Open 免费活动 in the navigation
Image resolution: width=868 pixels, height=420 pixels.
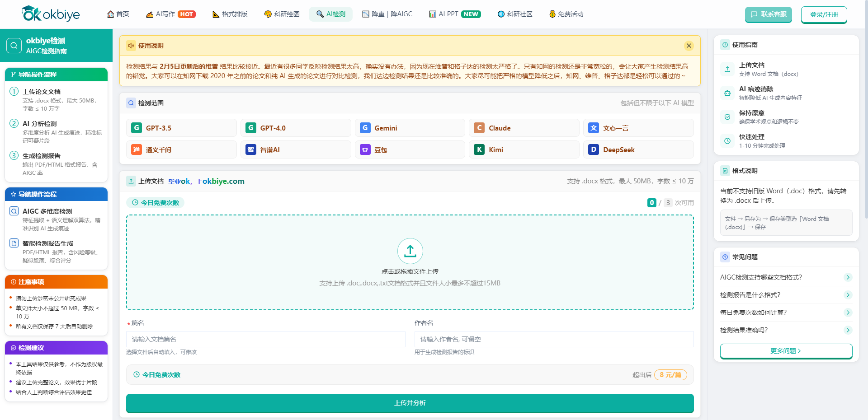[x=566, y=14]
